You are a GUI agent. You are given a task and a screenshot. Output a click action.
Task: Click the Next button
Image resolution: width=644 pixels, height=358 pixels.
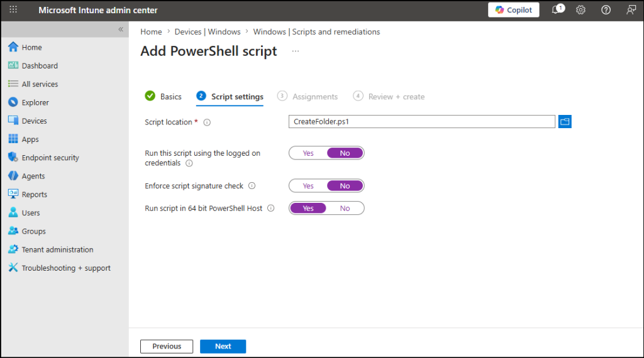pos(223,346)
